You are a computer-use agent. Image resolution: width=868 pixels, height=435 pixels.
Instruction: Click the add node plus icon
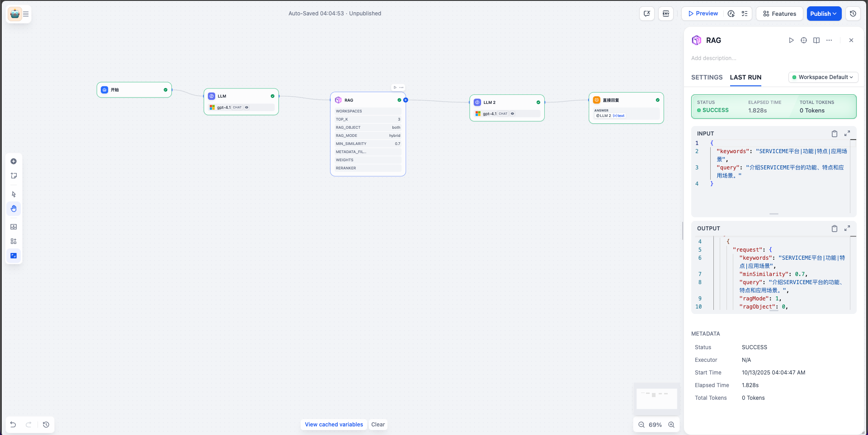(14, 161)
